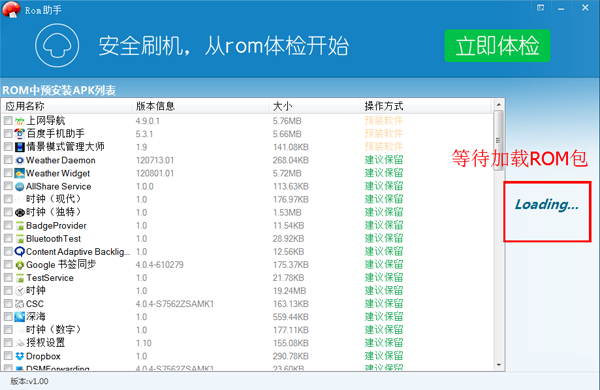Screen dimensions: 600x390
Task: Click the 上网导航 app icon
Action: pos(20,121)
